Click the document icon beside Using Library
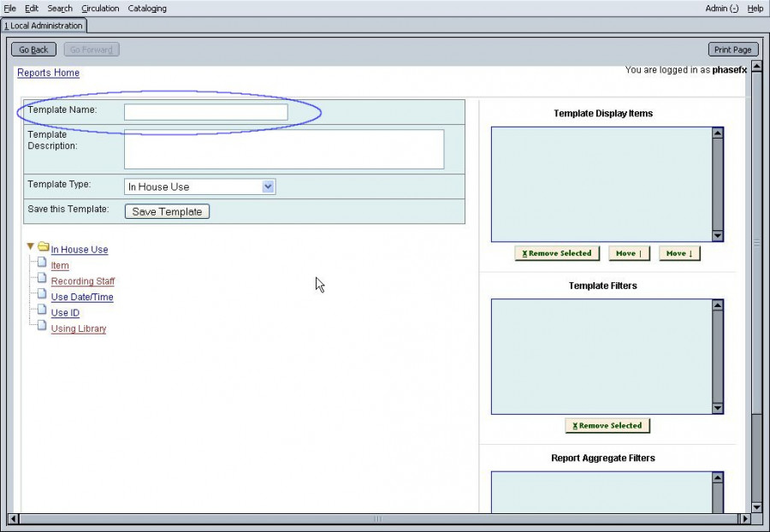770x532 pixels. click(x=42, y=327)
